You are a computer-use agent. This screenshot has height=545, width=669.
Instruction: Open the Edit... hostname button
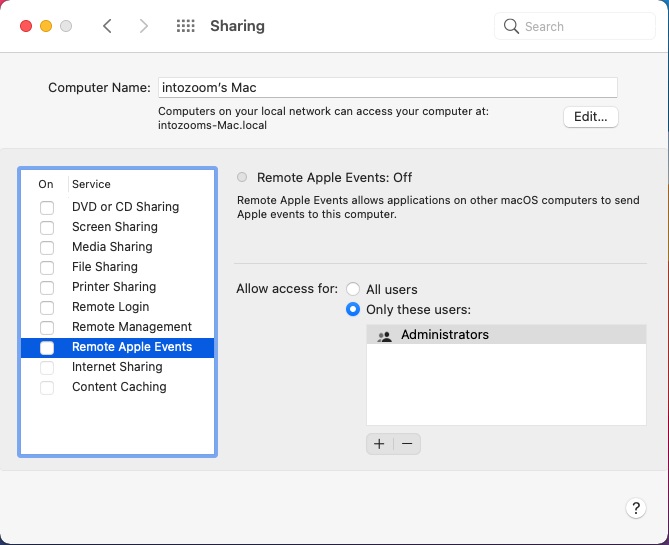coord(590,117)
